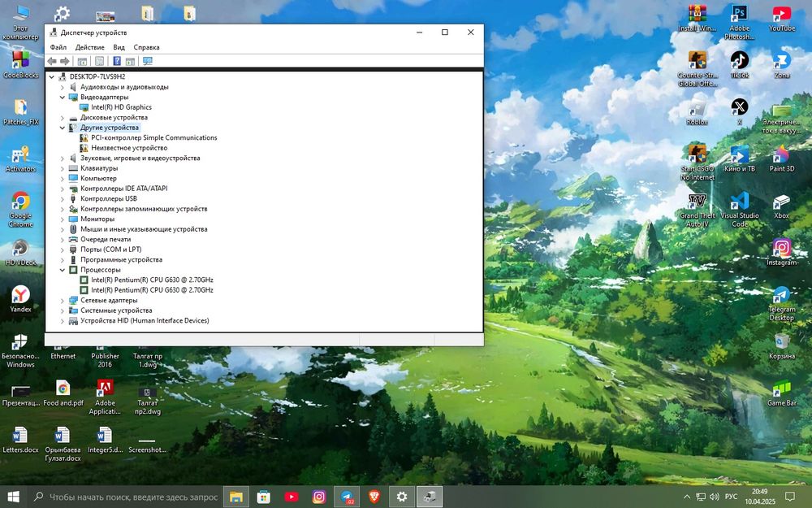Select Visual Studio Code desktop icon
Viewport: 812px width, 508px height.
[x=740, y=210]
